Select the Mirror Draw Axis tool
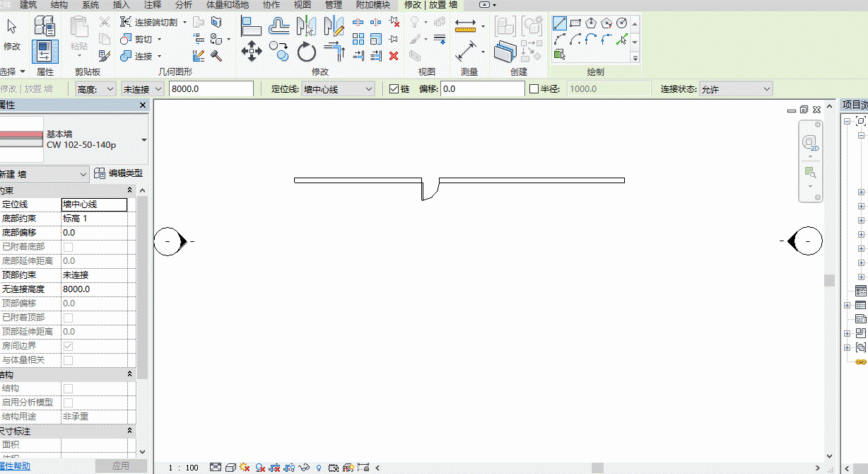Image resolution: width=868 pixels, height=474 pixels. coord(333,27)
